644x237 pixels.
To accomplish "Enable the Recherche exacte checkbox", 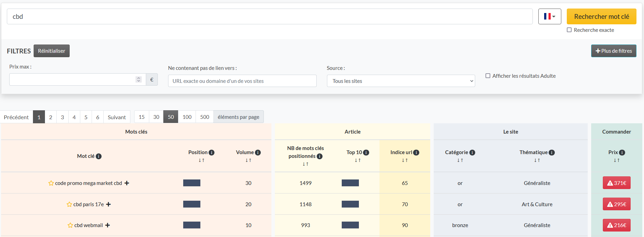I will (569, 30).
